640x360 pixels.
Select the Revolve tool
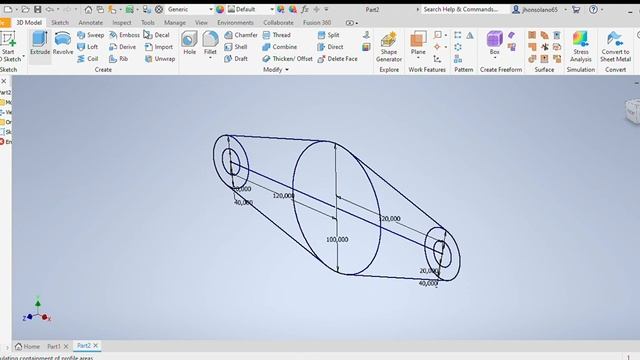[x=63, y=43]
